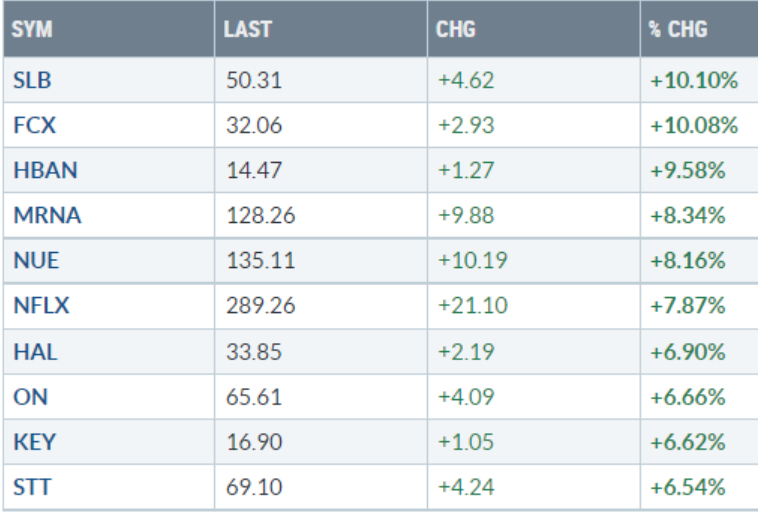Screen dimensions: 762x512
Task: Select SLB percent change +10.10%
Action: click(x=694, y=81)
